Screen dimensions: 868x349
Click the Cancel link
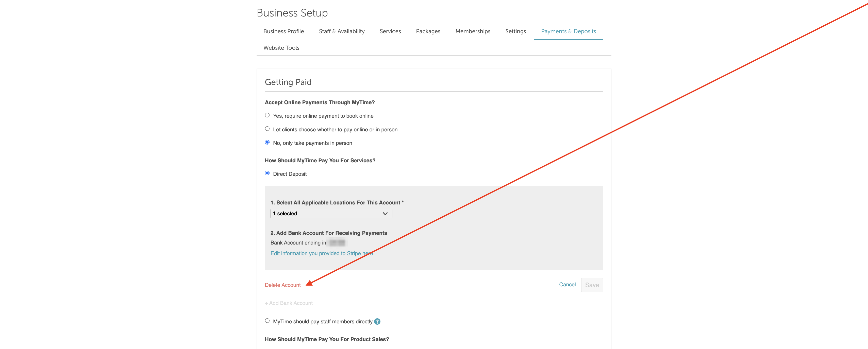[x=567, y=285]
